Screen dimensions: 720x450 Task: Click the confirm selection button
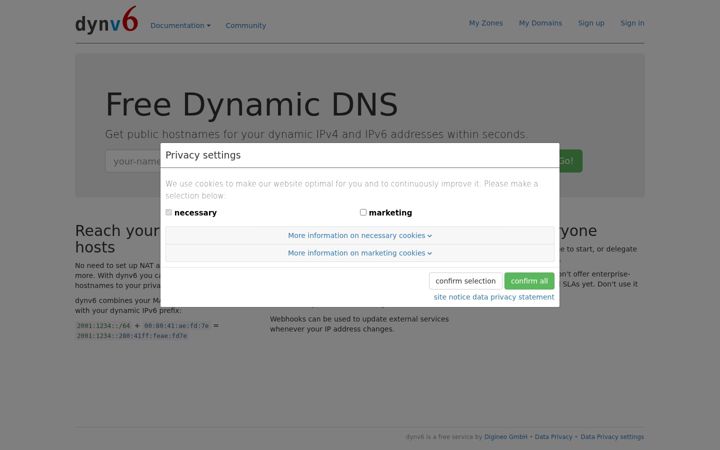tap(466, 281)
